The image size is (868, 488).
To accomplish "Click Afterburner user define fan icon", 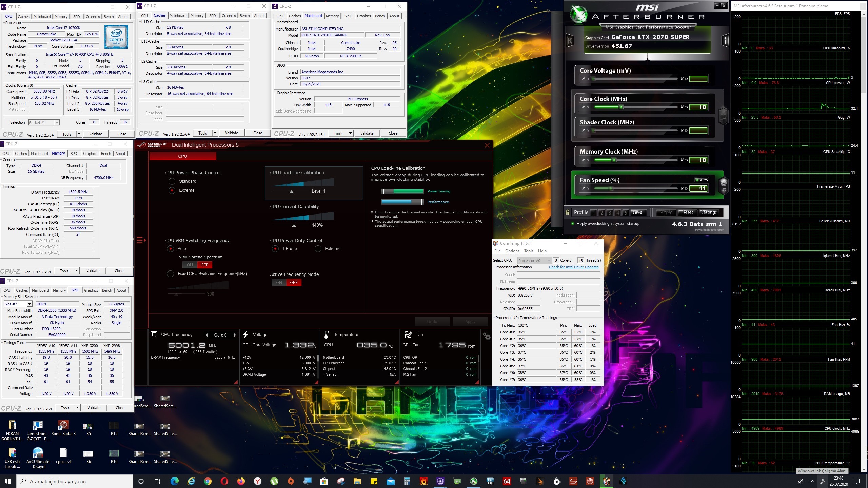I will pos(723,185).
